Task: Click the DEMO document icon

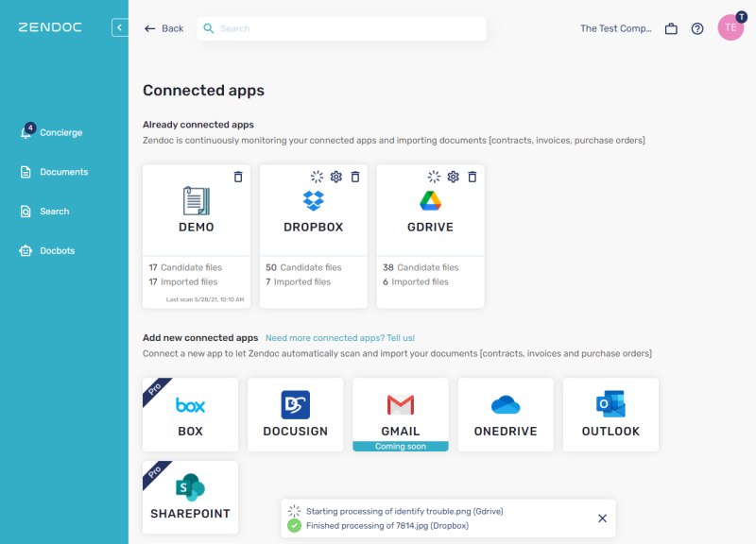Action: [x=197, y=200]
